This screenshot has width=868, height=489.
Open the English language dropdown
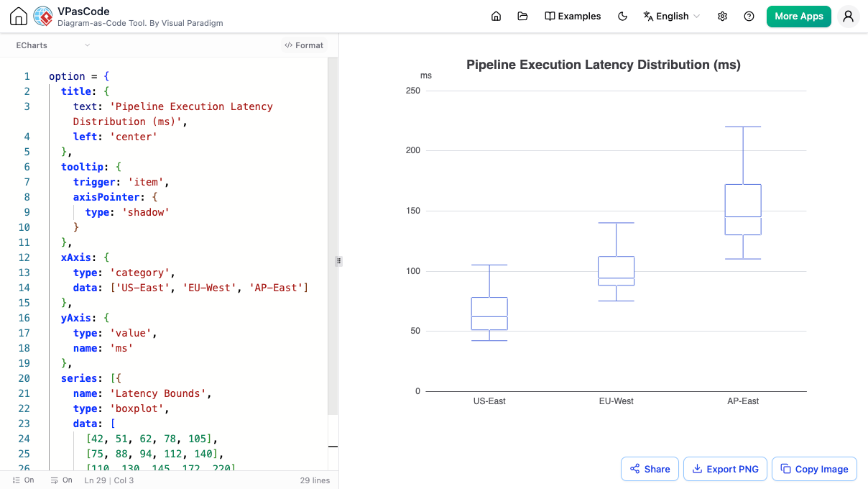pyautogui.click(x=671, y=17)
